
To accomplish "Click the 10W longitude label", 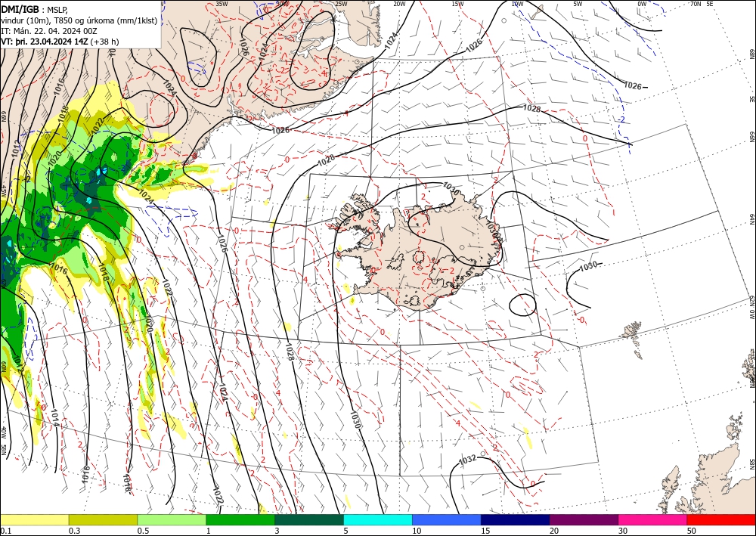I will [x=517, y=4].
